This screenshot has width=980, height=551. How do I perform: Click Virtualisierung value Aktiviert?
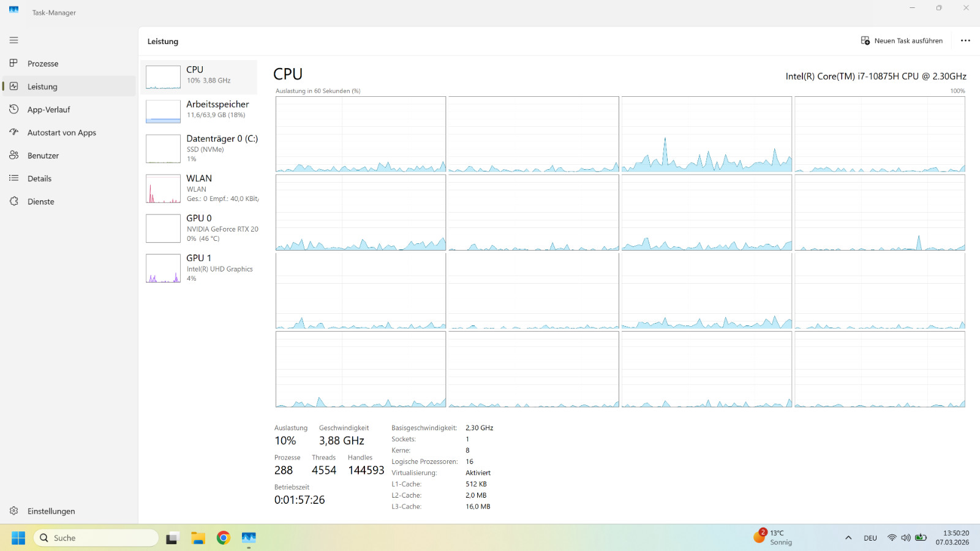coord(478,473)
